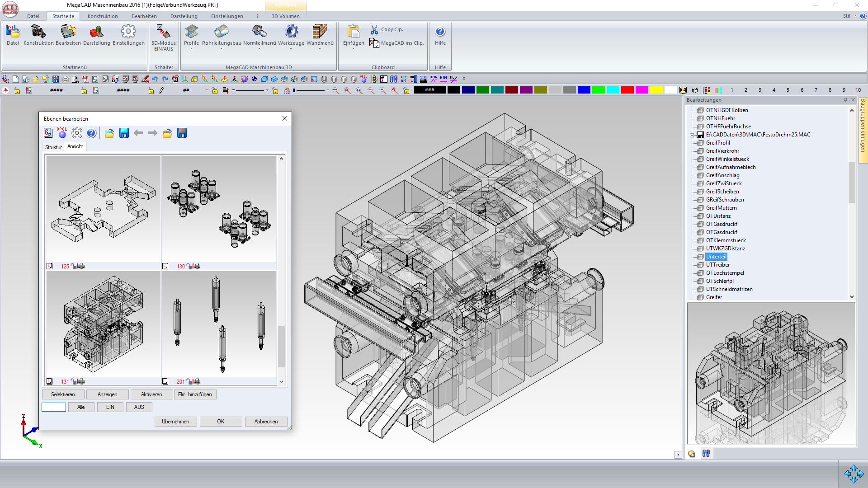Click the Wandmenü brick wall icon

pos(320,32)
